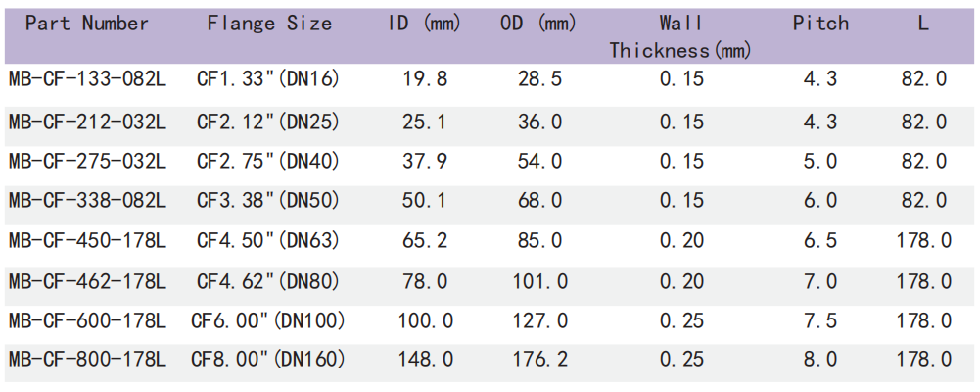Viewport: 980px width, 392px height.
Task: Click part number MB-CF-800-178L
Action: (x=87, y=360)
